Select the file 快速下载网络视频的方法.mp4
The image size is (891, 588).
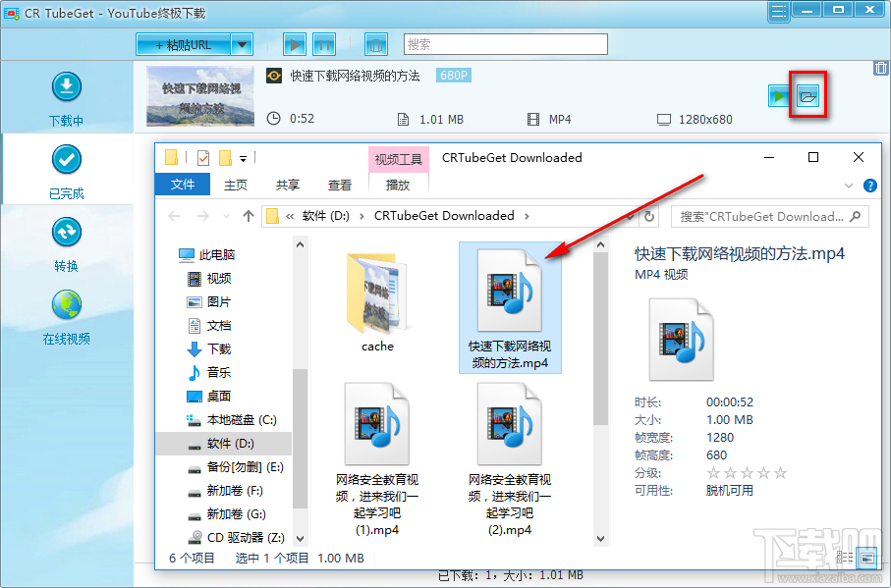click(x=510, y=307)
